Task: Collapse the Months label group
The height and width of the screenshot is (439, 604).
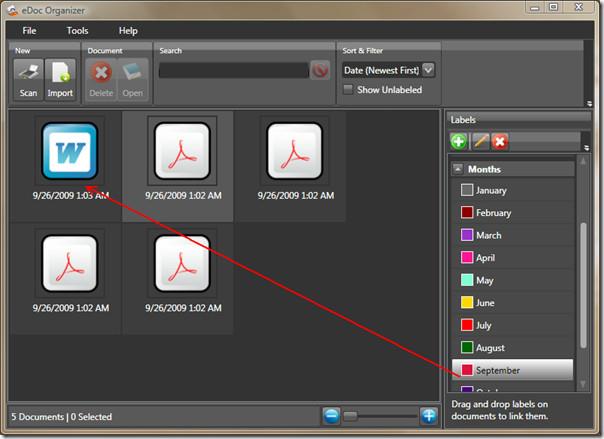Action: pyautogui.click(x=458, y=169)
